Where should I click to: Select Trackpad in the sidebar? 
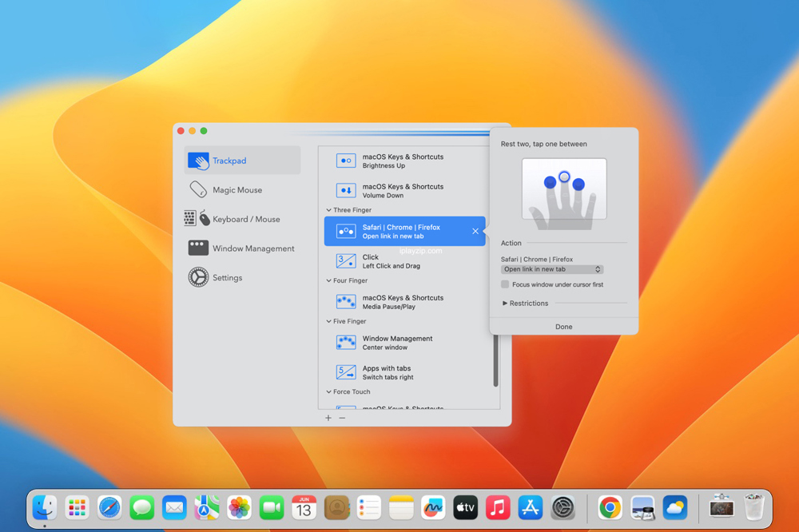(243, 161)
